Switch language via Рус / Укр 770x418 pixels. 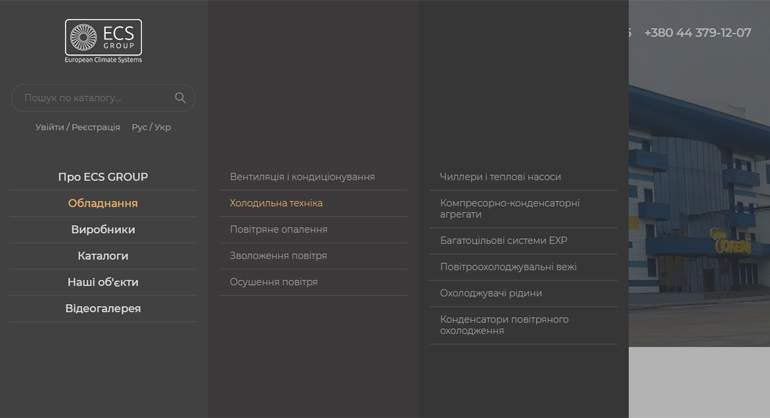coord(151,127)
